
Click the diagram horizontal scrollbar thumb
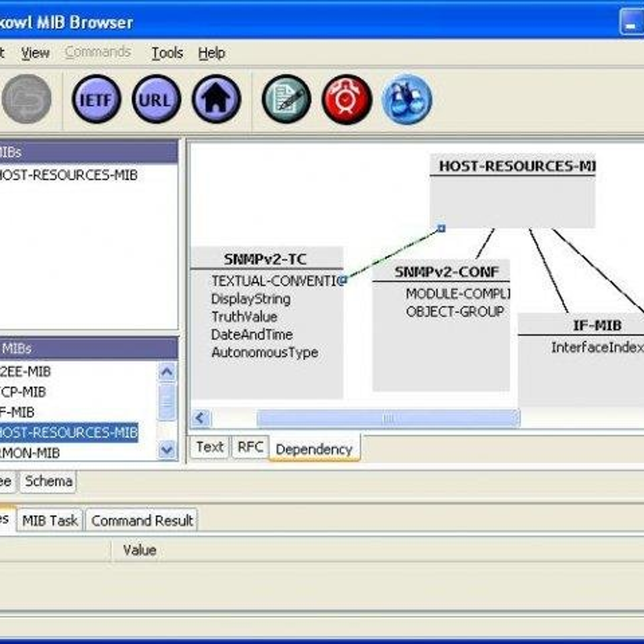(x=388, y=418)
